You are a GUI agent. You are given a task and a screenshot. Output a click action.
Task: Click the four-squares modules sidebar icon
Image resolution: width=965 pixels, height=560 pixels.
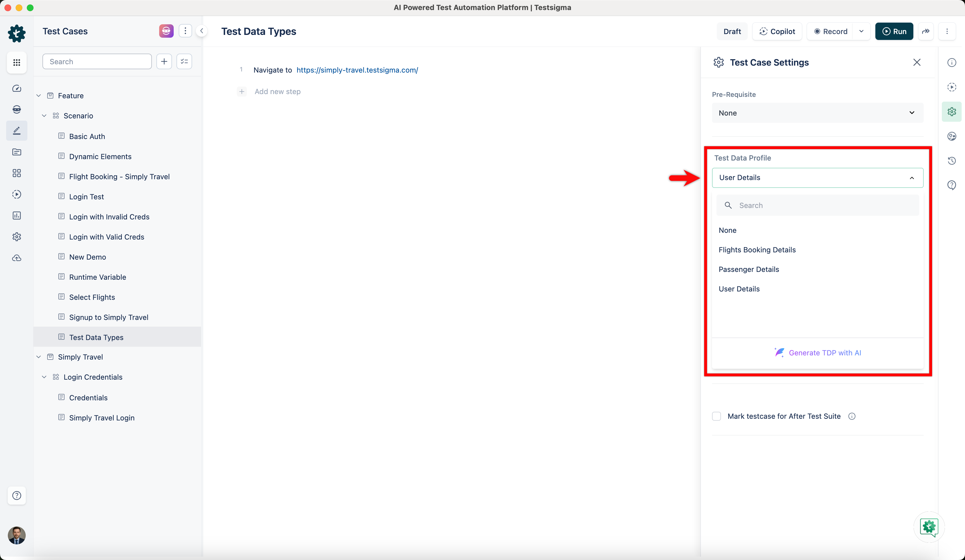(x=16, y=173)
